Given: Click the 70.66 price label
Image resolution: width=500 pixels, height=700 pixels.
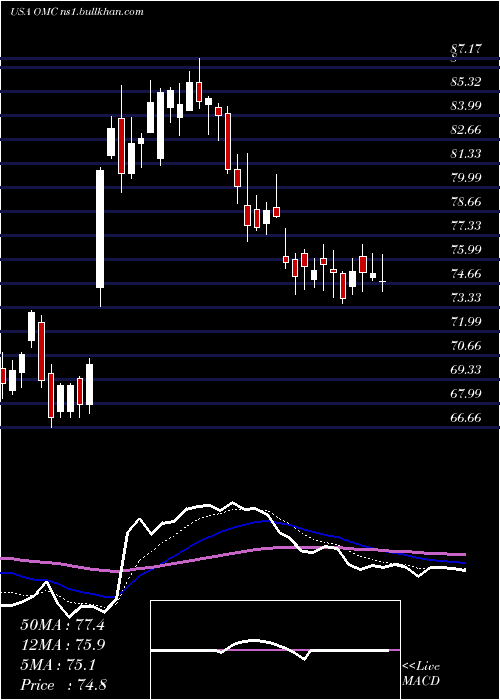Looking at the screenshot, I should (466, 346).
